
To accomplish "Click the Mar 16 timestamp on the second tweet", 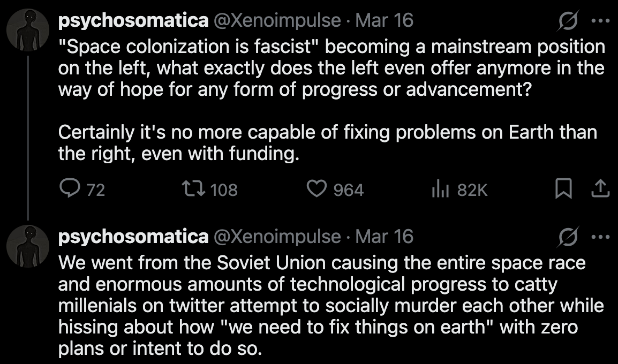I will pyautogui.click(x=384, y=237).
